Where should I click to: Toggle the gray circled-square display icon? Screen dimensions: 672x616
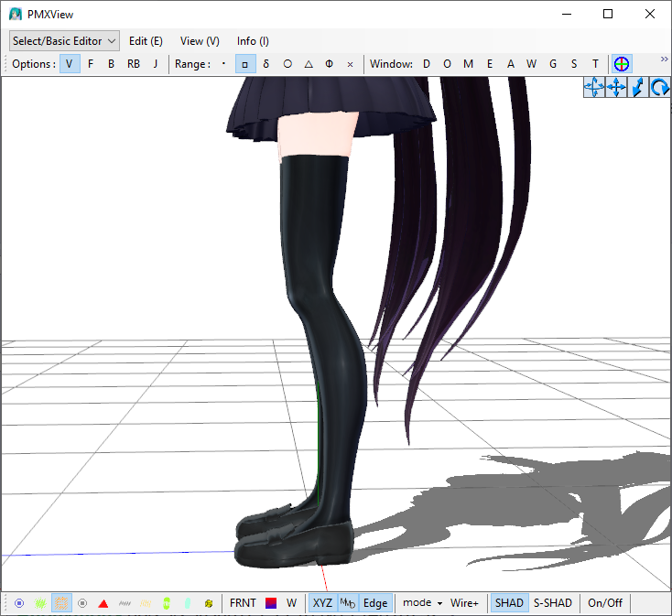(82, 603)
